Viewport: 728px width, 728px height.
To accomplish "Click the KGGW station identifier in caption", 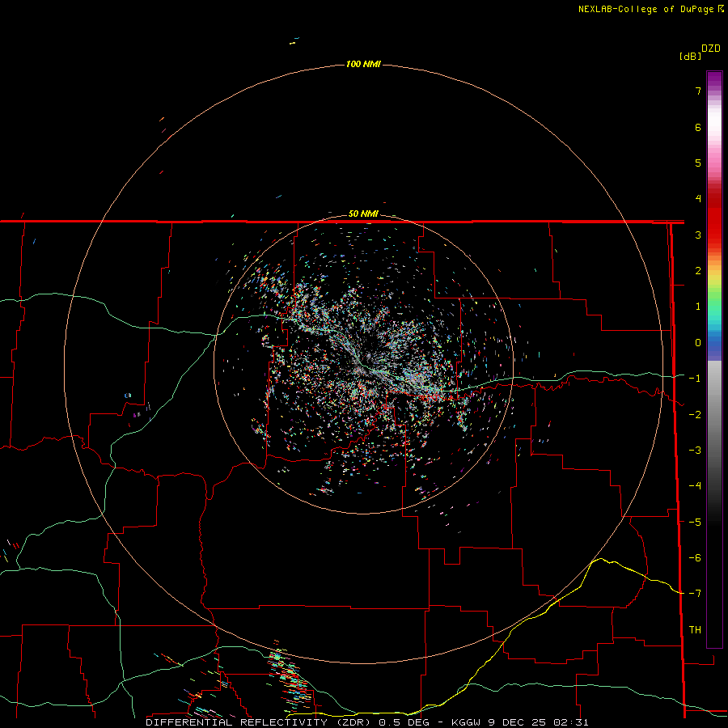I will tap(468, 722).
